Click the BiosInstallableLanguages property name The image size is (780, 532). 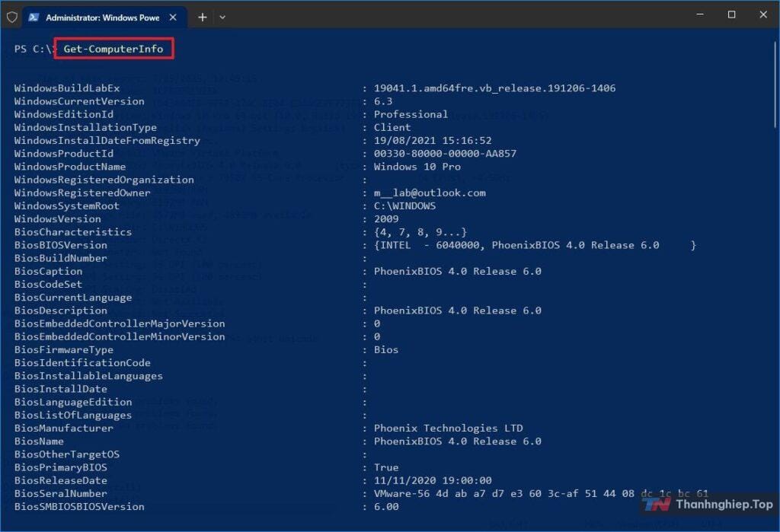click(x=88, y=376)
